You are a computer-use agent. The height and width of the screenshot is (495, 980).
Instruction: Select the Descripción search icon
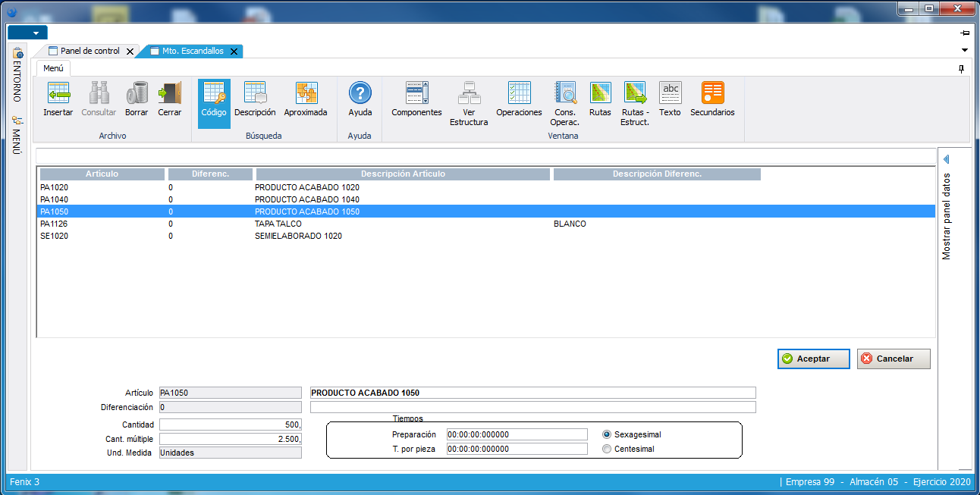(255, 94)
